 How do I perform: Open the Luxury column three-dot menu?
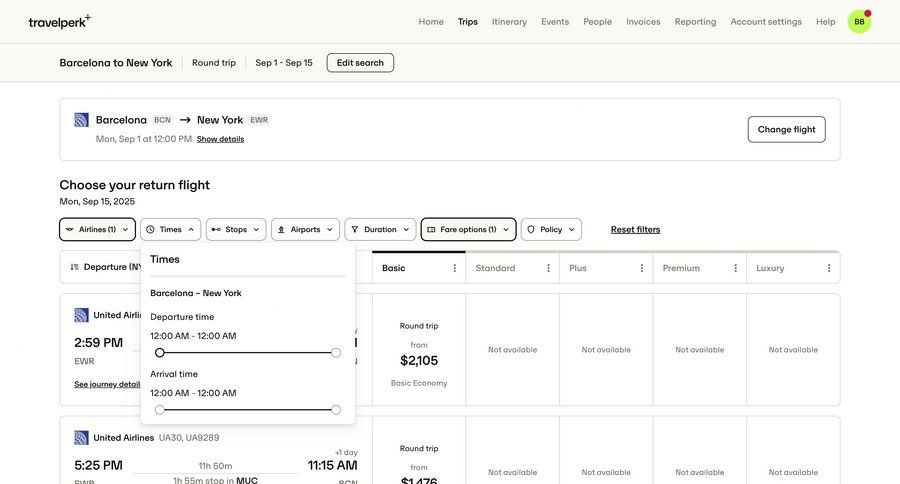(829, 268)
